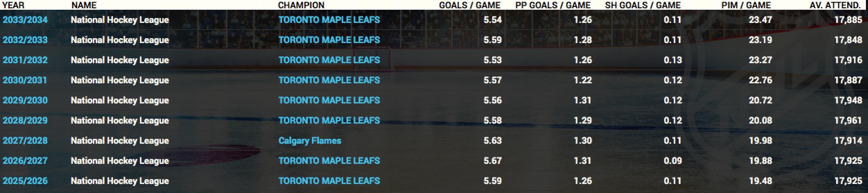Sort table by YEAR column header

point(13,5)
